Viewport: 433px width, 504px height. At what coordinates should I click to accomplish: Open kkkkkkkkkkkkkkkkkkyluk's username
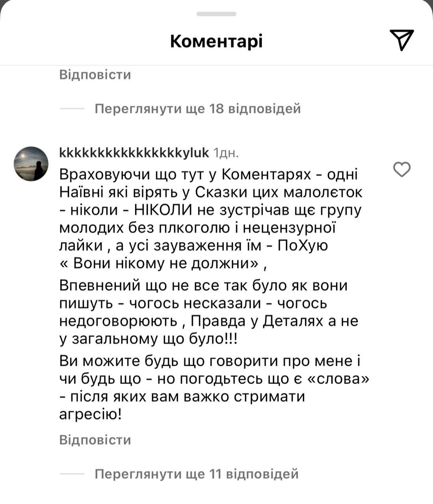(x=133, y=153)
